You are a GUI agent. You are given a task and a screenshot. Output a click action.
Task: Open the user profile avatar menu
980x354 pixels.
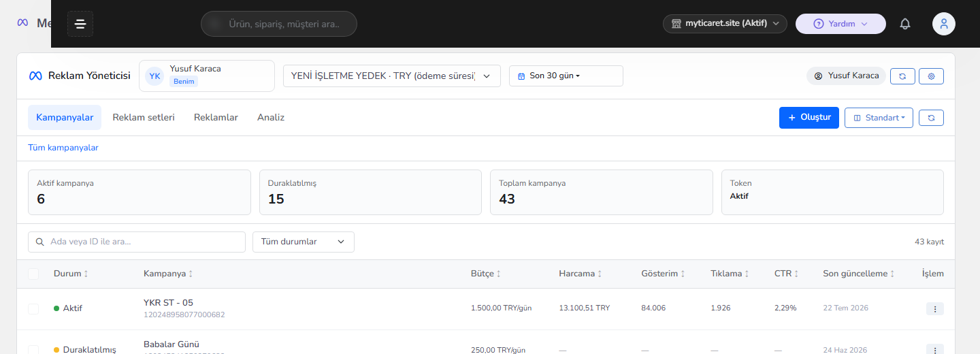click(x=944, y=24)
